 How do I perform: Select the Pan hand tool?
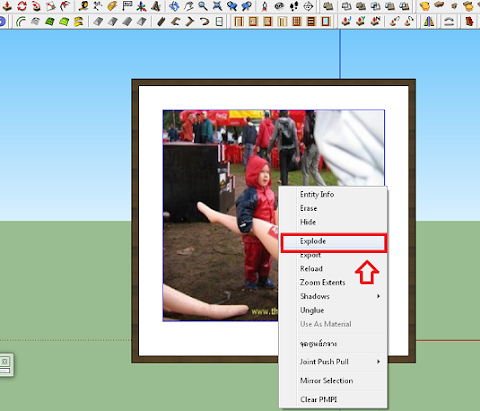(188, 6)
